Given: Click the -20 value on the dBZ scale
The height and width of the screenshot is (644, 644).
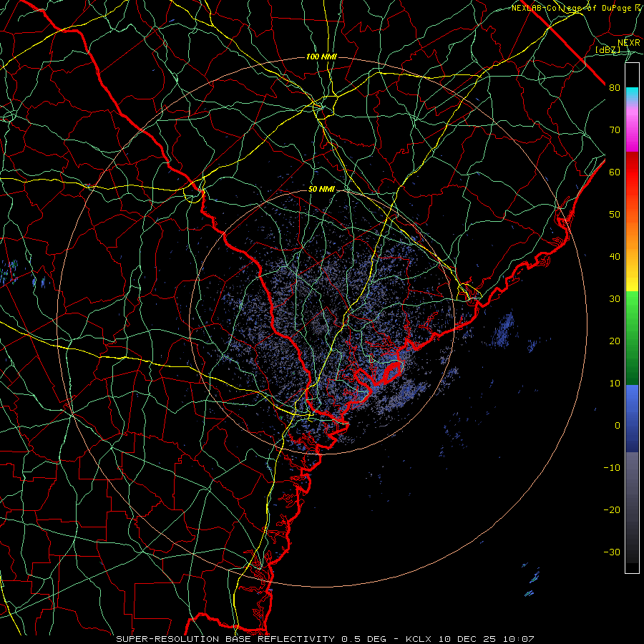Looking at the screenshot, I should click(612, 509).
